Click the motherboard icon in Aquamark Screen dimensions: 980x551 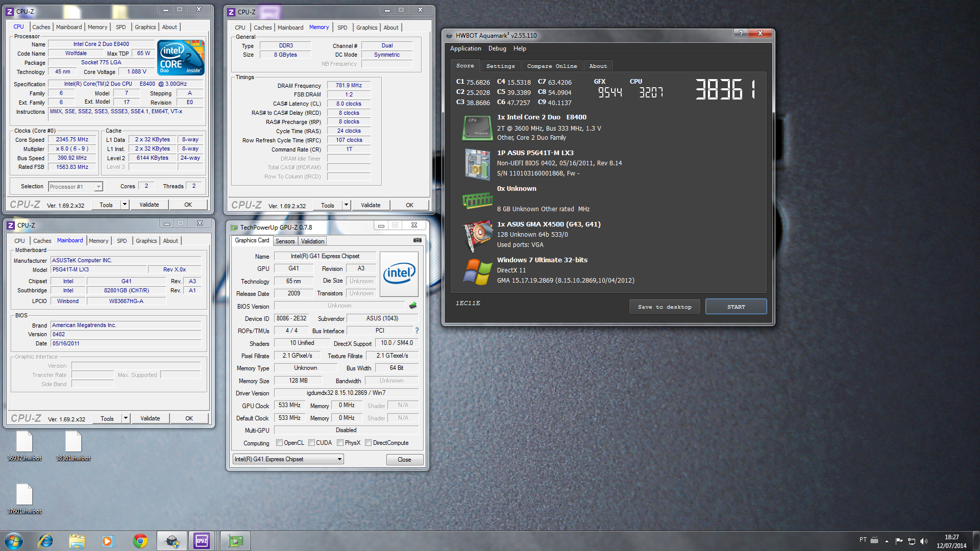tap(477, 164)
